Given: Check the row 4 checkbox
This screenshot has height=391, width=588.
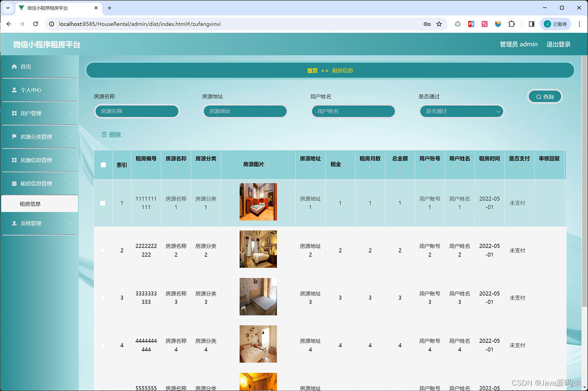Looking at the screenshot, I should (103, 345).
